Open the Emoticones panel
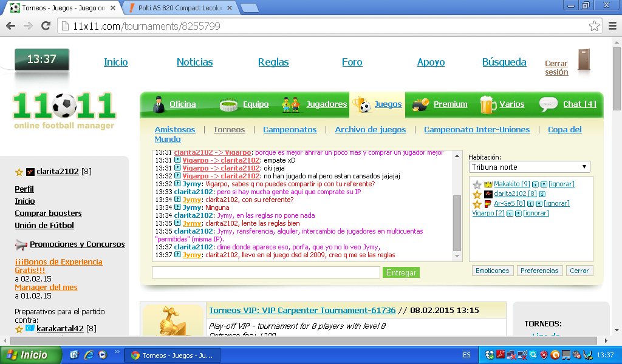The image size is (622, 364). (492, 271)
